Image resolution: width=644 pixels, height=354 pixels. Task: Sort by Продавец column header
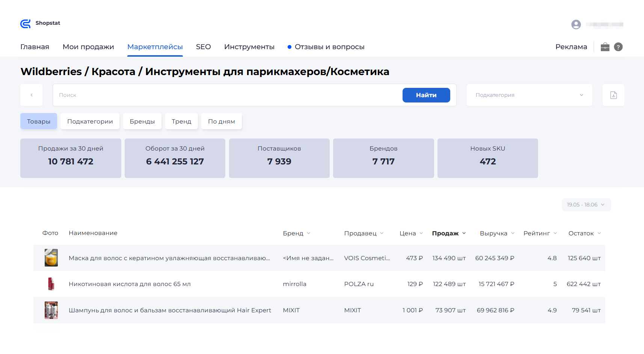pyautogui.click(x=364, y=233)
